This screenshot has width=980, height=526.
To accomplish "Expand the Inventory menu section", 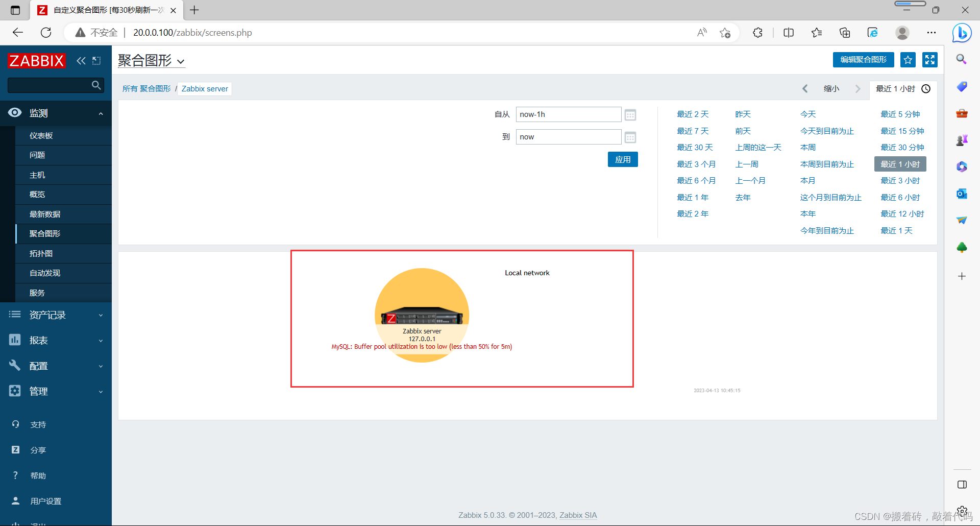I will click(56, 315).
